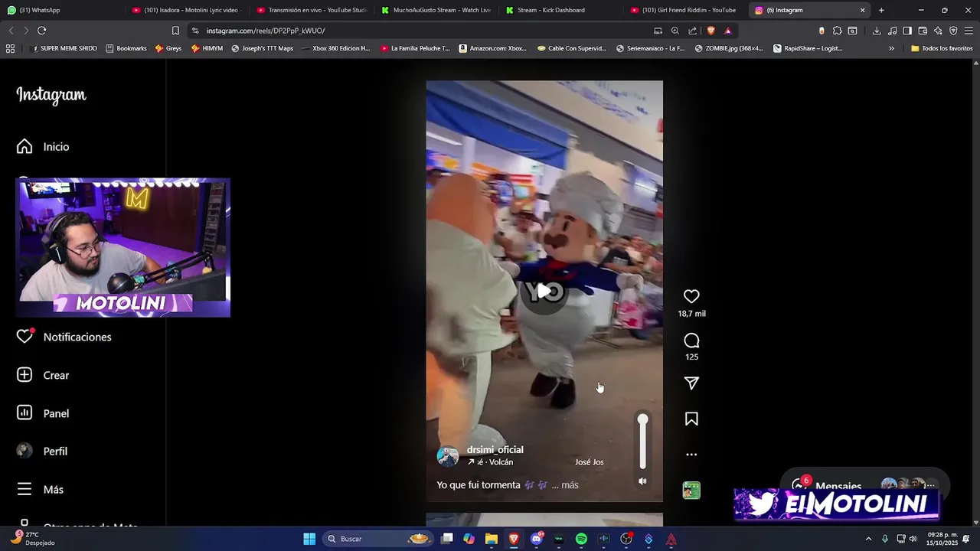
Task: Mute the reel audio speaker icon
Action: coord(642,481)
